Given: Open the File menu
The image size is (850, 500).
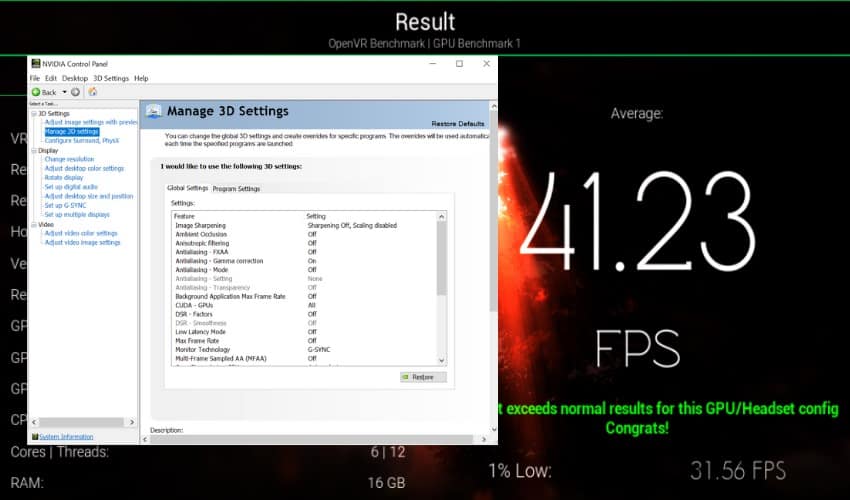Looking at the screenshot, I should (x=35, y=78).
